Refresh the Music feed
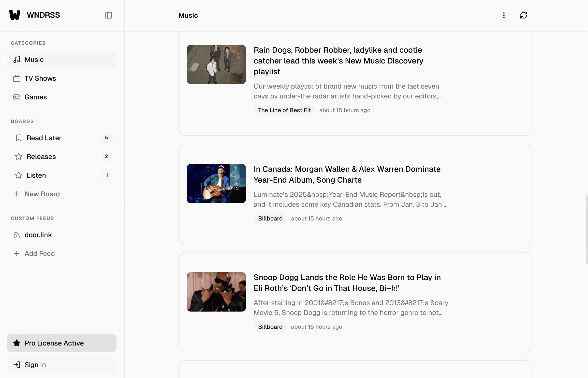Image resolution: width=588 pixels, height=378 pixels. coord(523,15)
